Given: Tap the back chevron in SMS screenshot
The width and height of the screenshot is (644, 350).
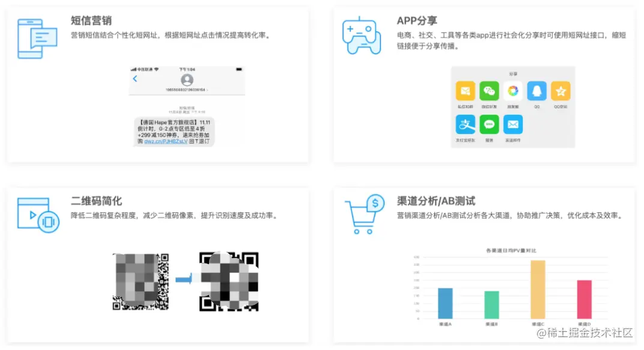Looking at the screenshot, I should click(135, 79).
